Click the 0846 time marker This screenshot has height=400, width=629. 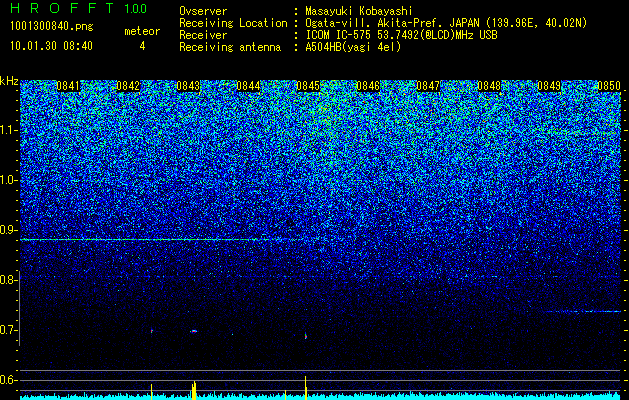(368, 86)
